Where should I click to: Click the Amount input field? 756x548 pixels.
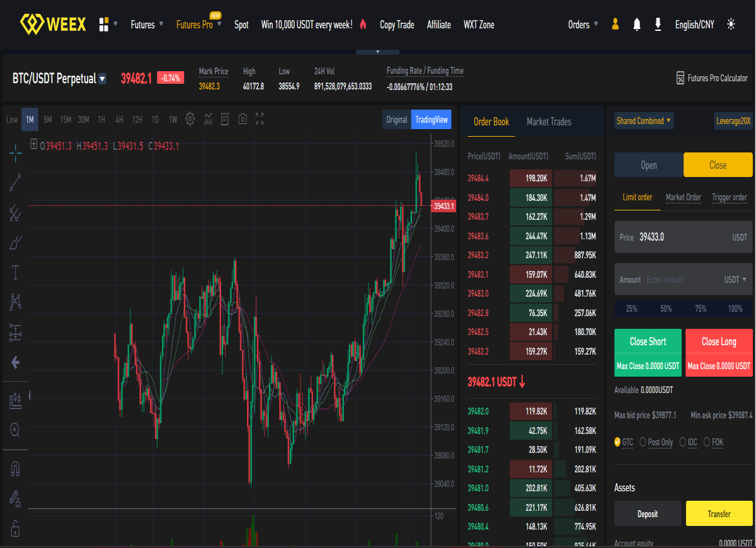coord(684,279)
